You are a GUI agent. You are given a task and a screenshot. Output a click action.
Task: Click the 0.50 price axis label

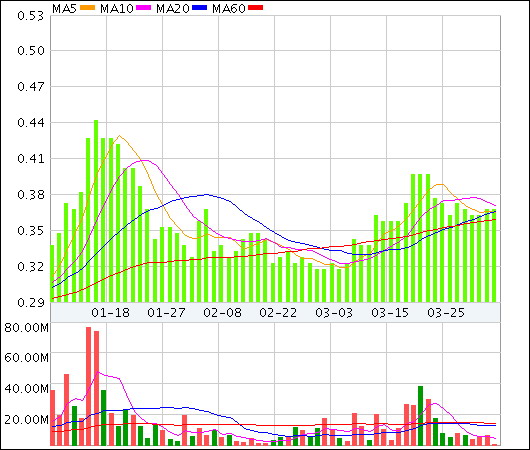(x=31, y=51)
